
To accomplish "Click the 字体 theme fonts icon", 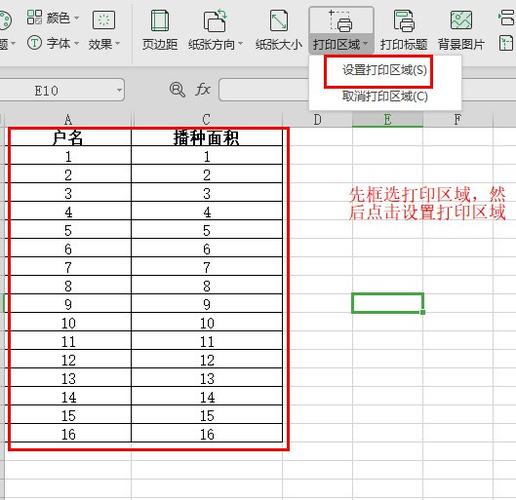I will pos(34,43).
